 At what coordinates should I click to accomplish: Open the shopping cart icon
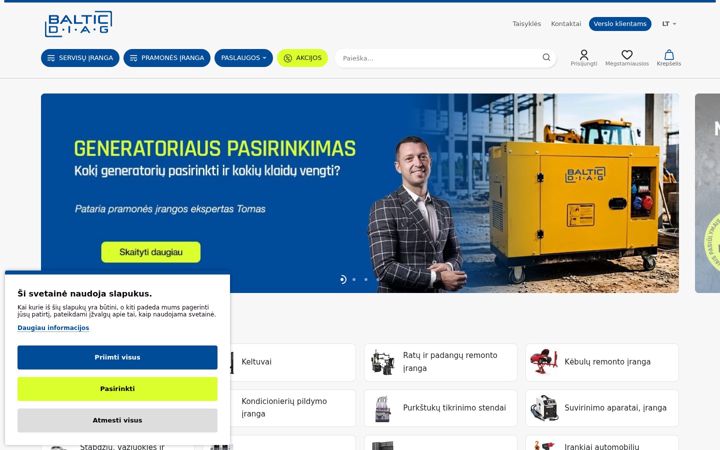coord(669,58)
